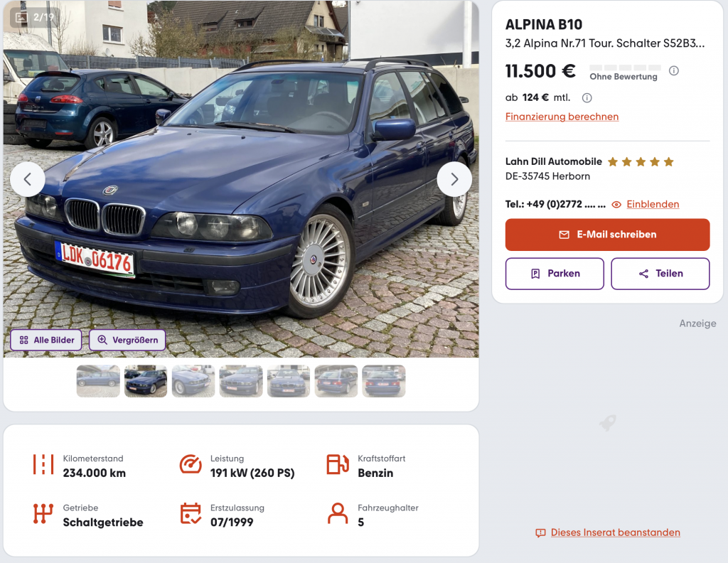Open Alle Bilder gallery view

click(x=46, y=340)
